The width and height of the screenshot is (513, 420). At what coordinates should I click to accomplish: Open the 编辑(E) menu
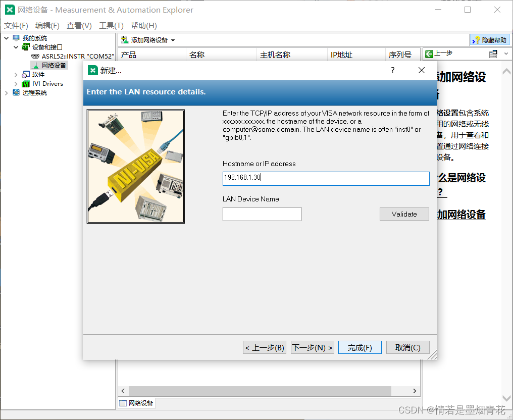pyautogui.click(x=47, y=26)
